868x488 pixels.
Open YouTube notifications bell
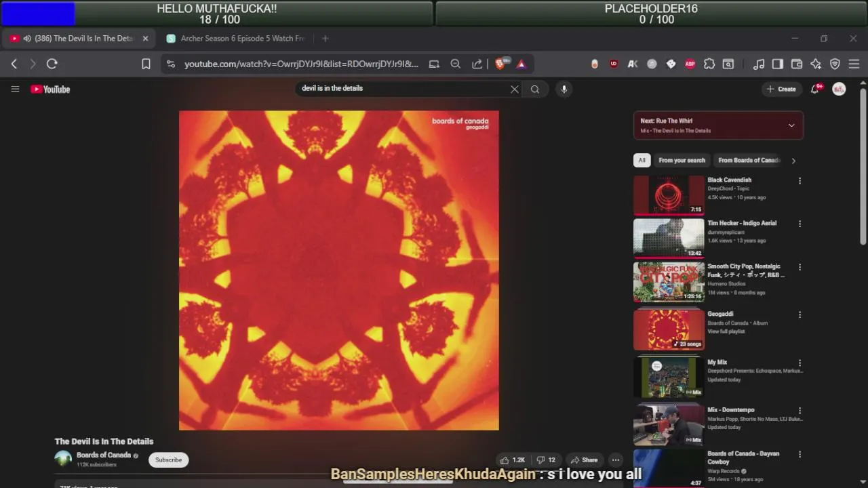(816, 89)
